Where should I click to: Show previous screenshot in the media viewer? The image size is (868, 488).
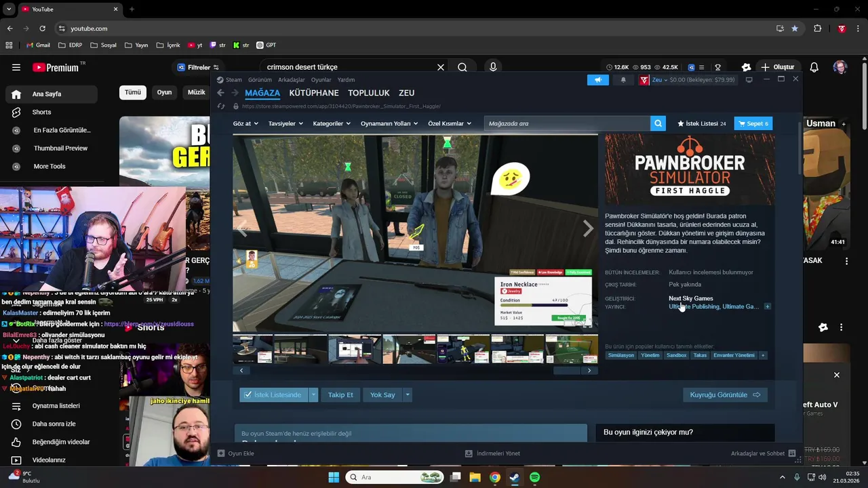click(x=242, y=229)
